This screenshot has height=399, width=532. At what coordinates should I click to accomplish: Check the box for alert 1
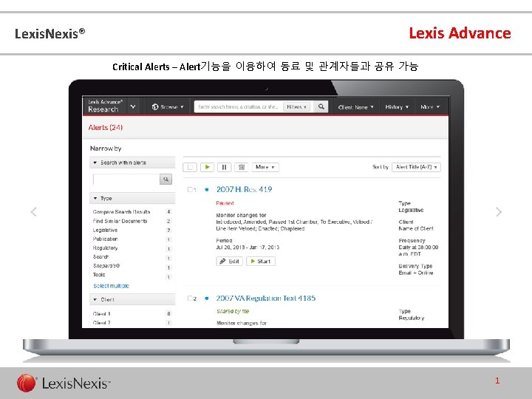(190, 190)
